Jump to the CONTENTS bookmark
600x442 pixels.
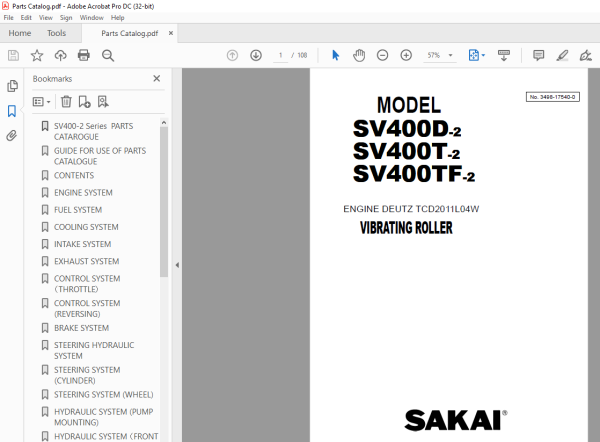(x=74, y=175)
